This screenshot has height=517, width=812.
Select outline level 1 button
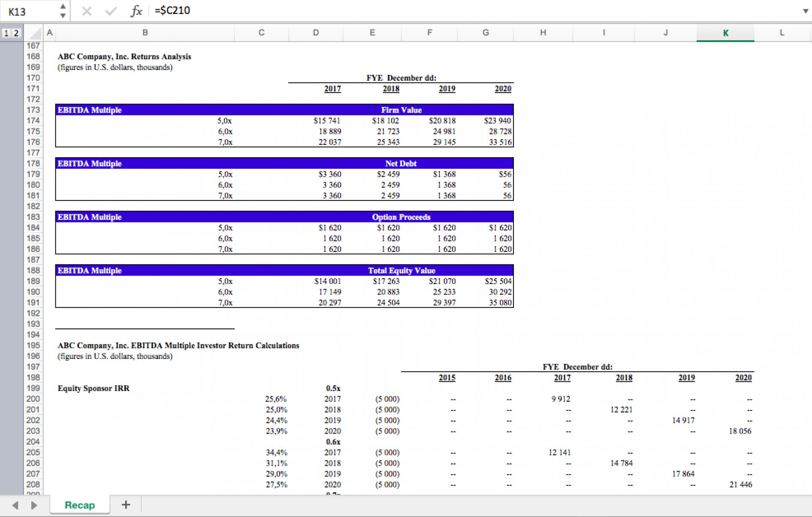[6, 33]
